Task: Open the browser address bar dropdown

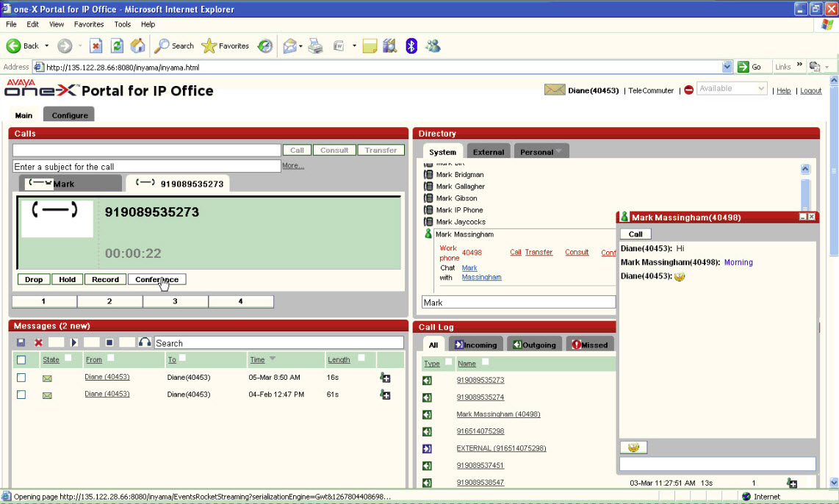Action: (x=727, y=67)
